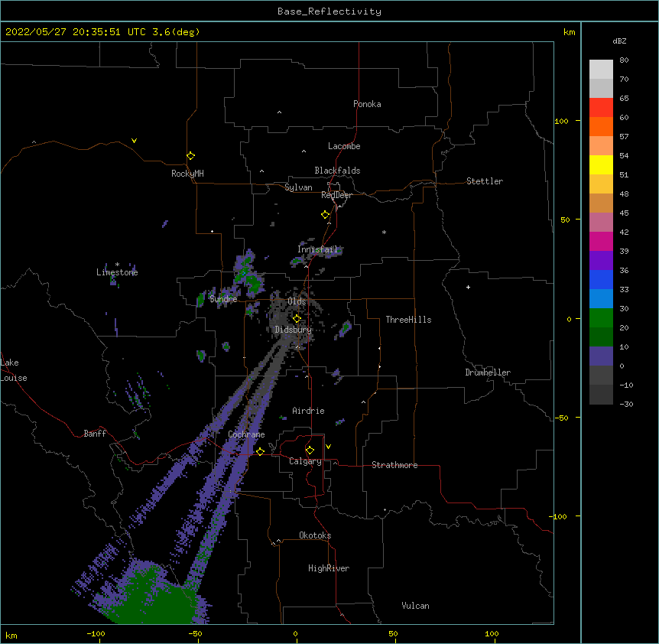Click the Lacombe city label
The height and width of the screenshot is (644, 659).
tap(344, 146)
